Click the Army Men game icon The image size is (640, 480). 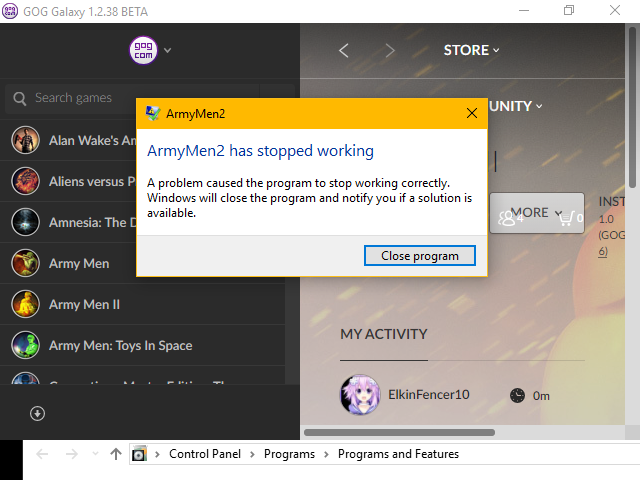(25, 263)
